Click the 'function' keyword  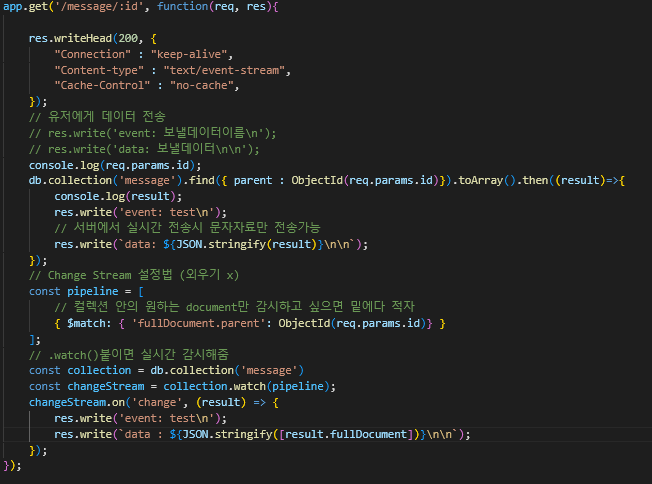click(182, 7)
